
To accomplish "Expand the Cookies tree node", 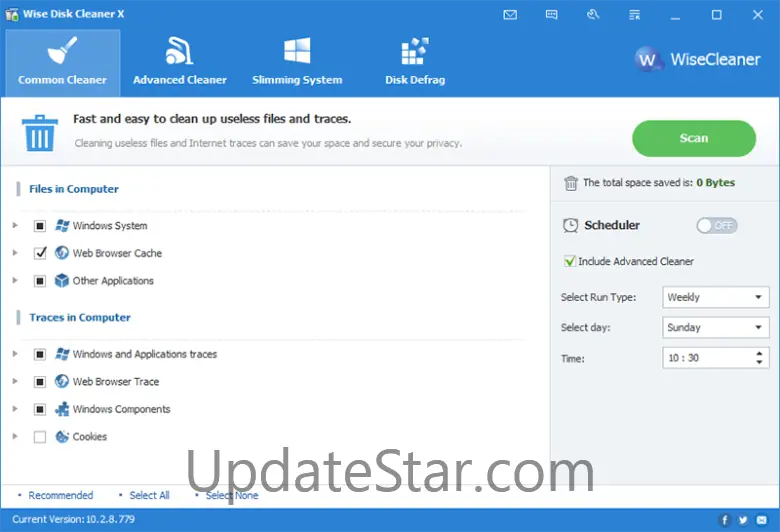I will pyautogui.click(x=15, y=436).
